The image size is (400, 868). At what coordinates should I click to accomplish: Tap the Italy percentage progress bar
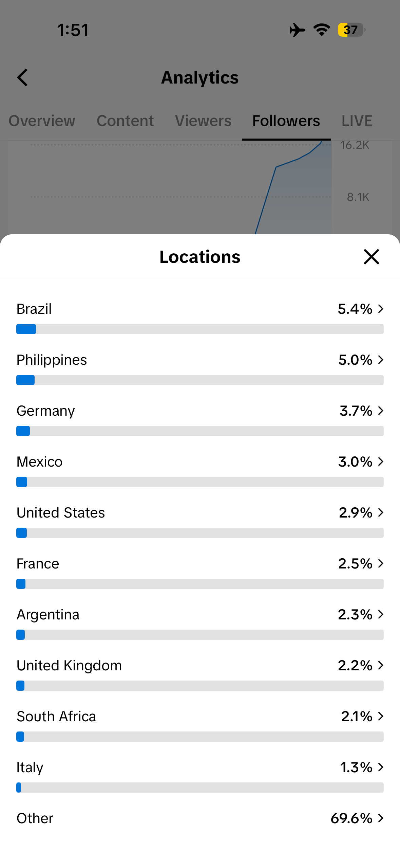200,788
